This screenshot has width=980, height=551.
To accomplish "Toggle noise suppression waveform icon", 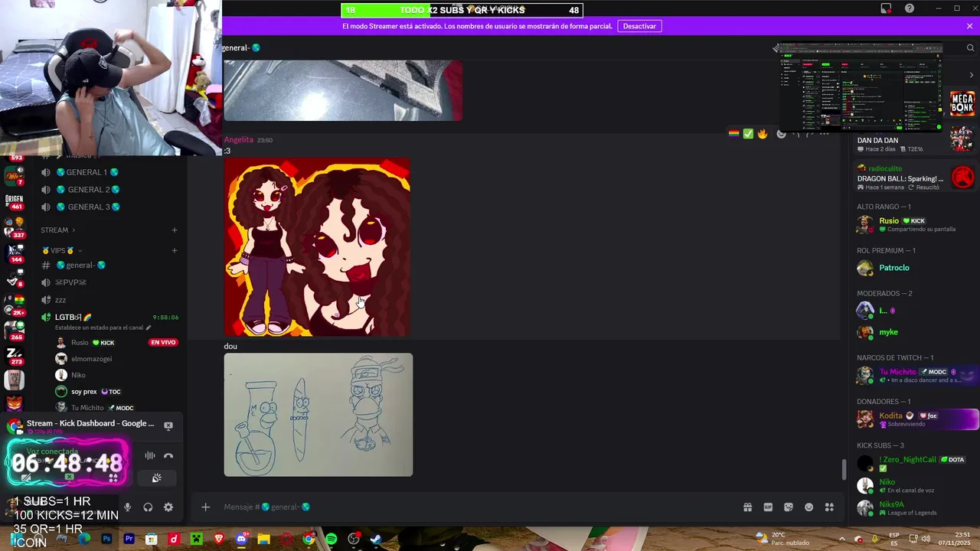I will point(150,456).
